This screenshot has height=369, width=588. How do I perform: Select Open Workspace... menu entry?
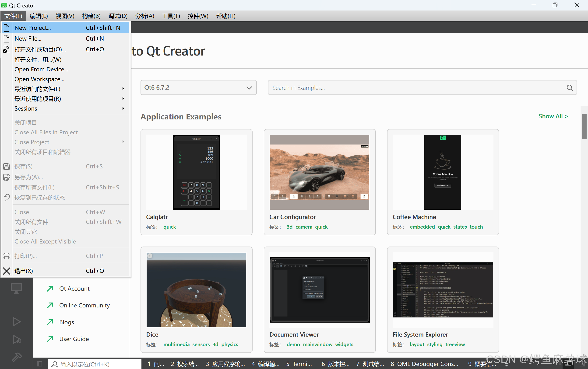tap(65, 79)
